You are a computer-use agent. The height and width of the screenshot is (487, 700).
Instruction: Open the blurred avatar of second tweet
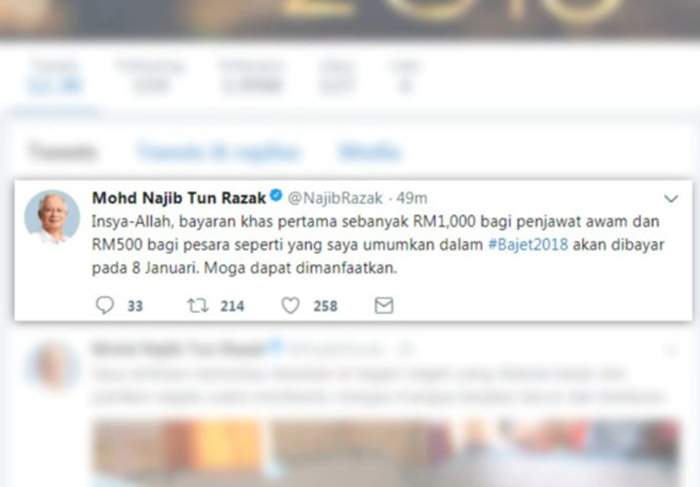click(53, 366)
